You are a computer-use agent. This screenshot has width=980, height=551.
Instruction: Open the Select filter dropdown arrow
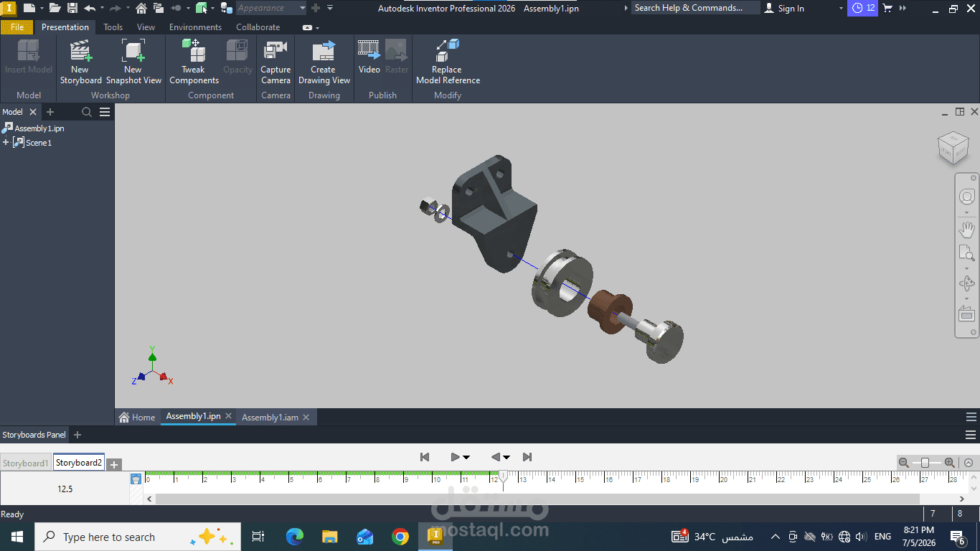[214, 8]
